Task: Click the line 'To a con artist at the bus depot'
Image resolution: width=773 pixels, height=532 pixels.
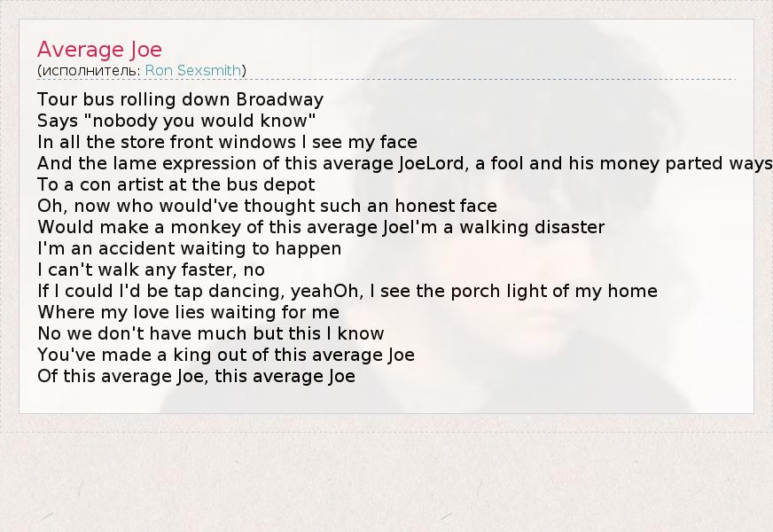Action: [x=176, y=184]
